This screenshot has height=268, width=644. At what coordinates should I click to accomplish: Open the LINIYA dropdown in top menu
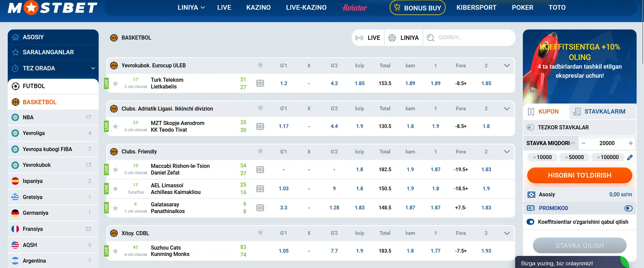point(191,7)
